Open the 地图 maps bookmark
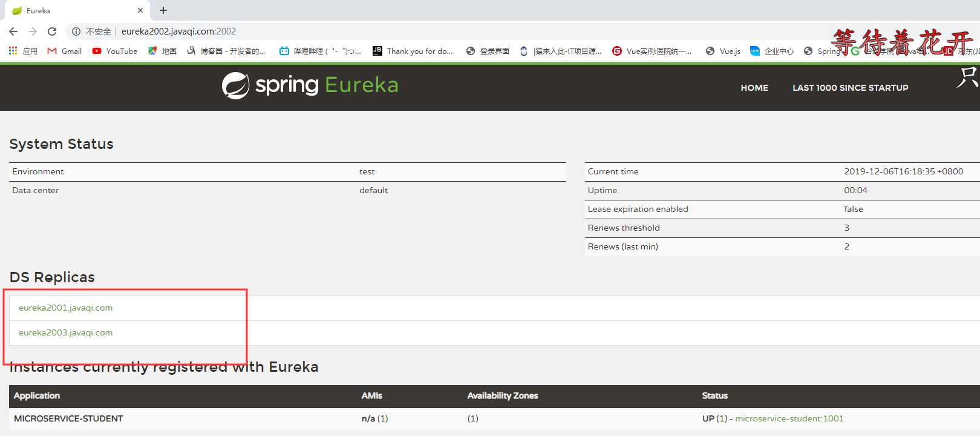The width and height of the screenshot is (980, 436). pos(163,51)
